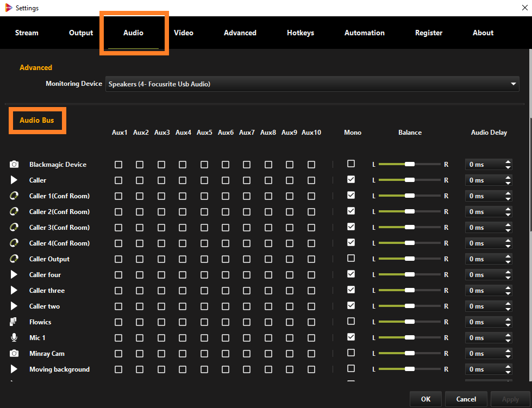Confirm settings with the OK button
Image resolution: width=532 pixels, height=408 pixels.
click(426, 399)
